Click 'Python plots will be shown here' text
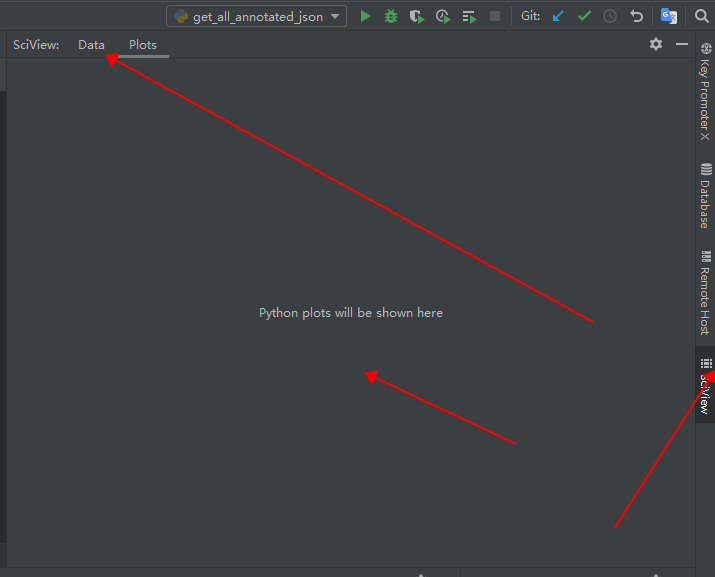715x577 pixels. [351, 313]
